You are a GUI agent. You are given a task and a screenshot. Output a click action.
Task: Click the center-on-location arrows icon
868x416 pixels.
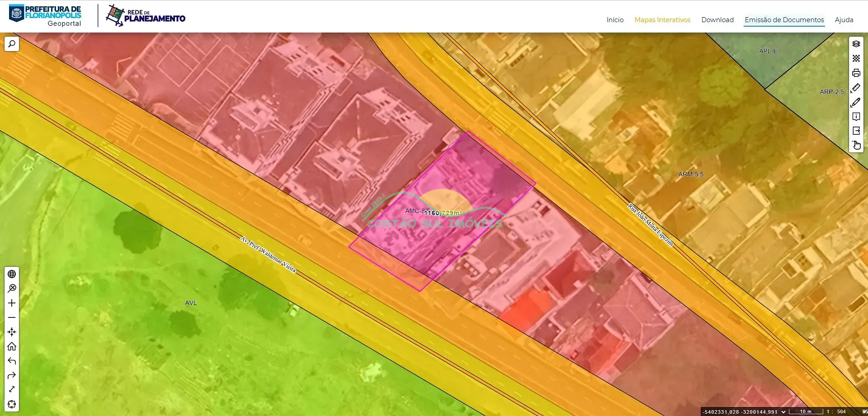12,332
